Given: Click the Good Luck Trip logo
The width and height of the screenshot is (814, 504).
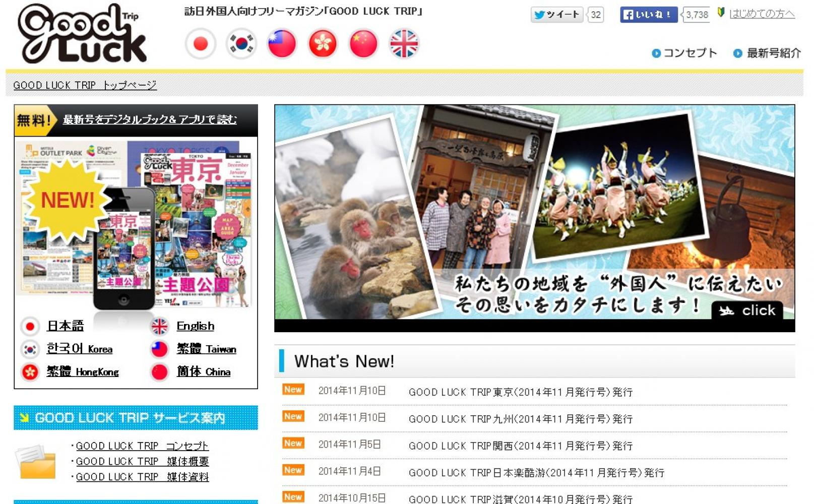Looking at the screenshot, I should (x=82, y=34).
